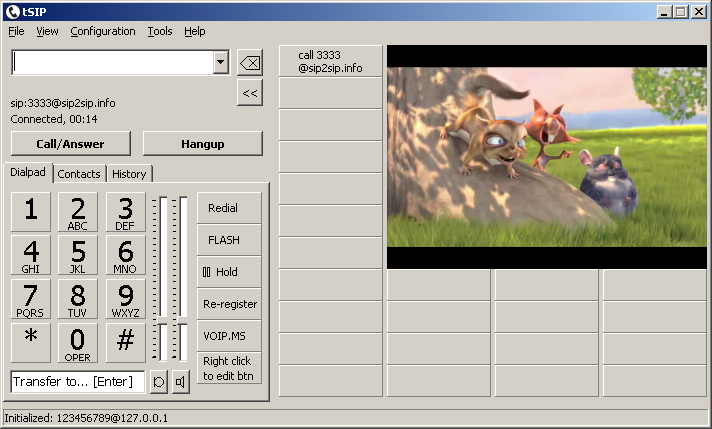Dial digit 8 TUV on dialpad
Screen dimensions: 712x429
[78, 299]
